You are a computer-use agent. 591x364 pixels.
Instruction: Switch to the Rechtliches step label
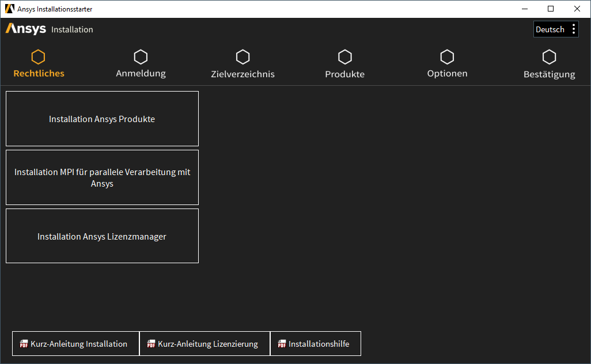click(x=39, y=74)
